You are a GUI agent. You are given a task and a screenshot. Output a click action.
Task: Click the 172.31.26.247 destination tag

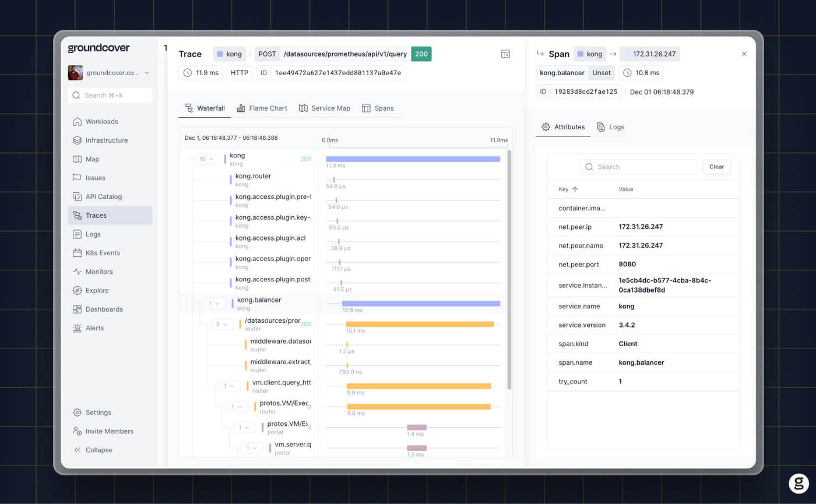650,54
